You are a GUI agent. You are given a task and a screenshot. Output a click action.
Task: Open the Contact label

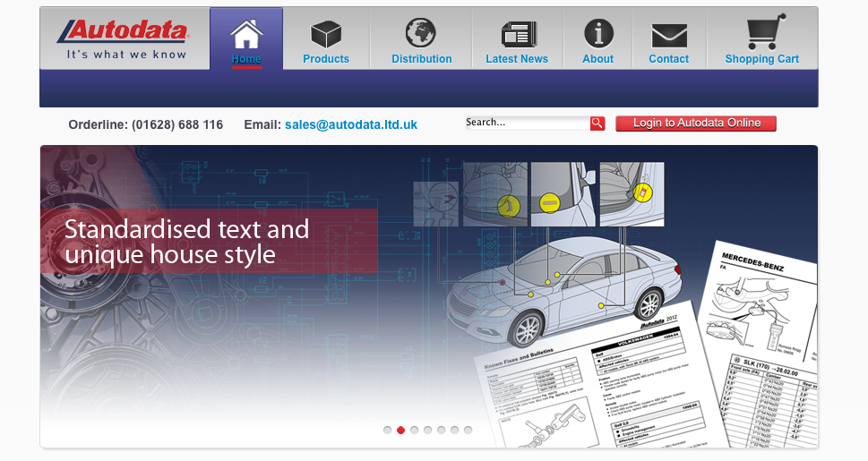[x=669, y=59]
